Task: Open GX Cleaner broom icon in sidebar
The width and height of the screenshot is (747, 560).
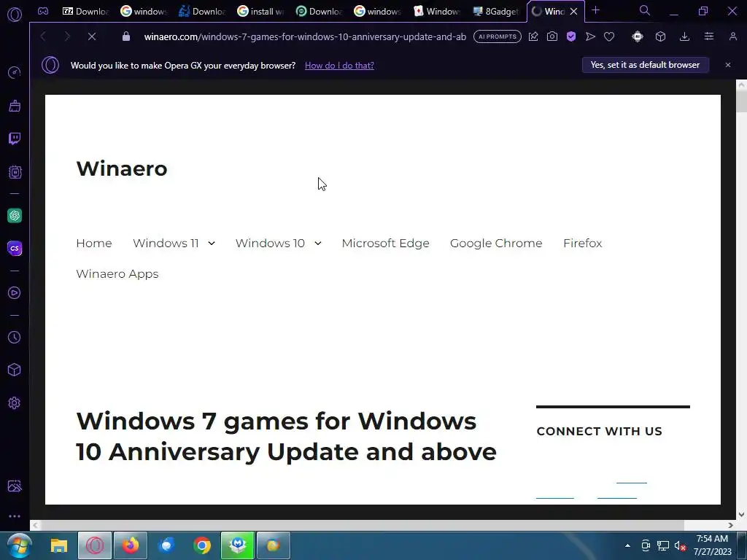Action: point(15,106)
